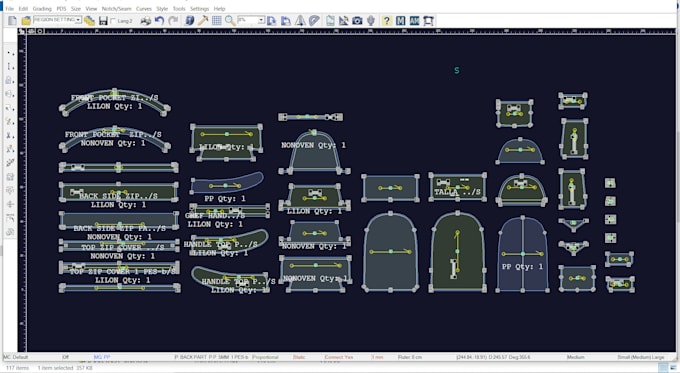Click the Redo arrow icon
This screenshot has width=680, height=373.
pos(173,20)
